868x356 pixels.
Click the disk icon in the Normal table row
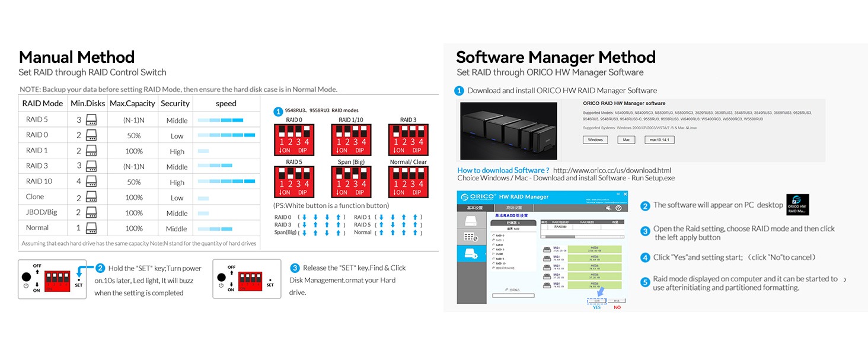(91, 228)
